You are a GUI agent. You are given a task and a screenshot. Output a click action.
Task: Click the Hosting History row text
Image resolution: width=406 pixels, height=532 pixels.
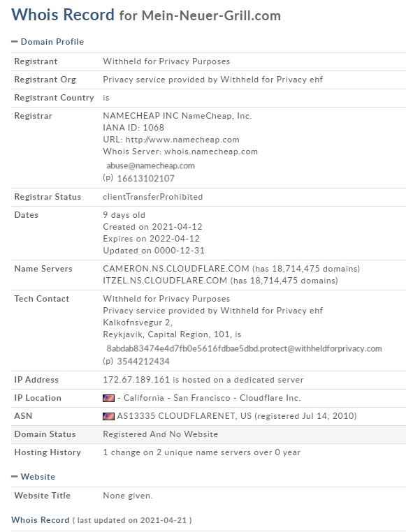click(x=202, y=452)
